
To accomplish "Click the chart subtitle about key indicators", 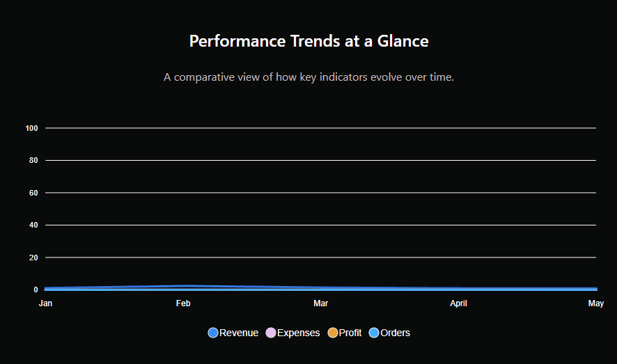I will (x=308, y=77).
